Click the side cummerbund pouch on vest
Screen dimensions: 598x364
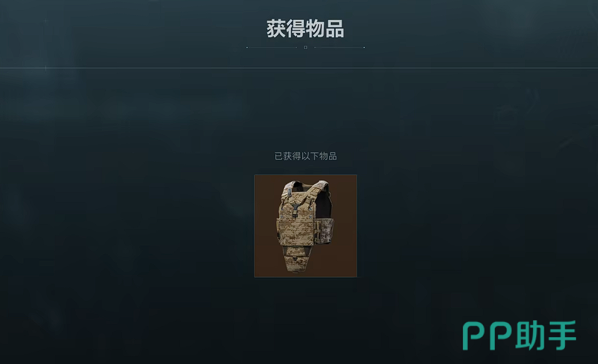[x=325, y=232]
